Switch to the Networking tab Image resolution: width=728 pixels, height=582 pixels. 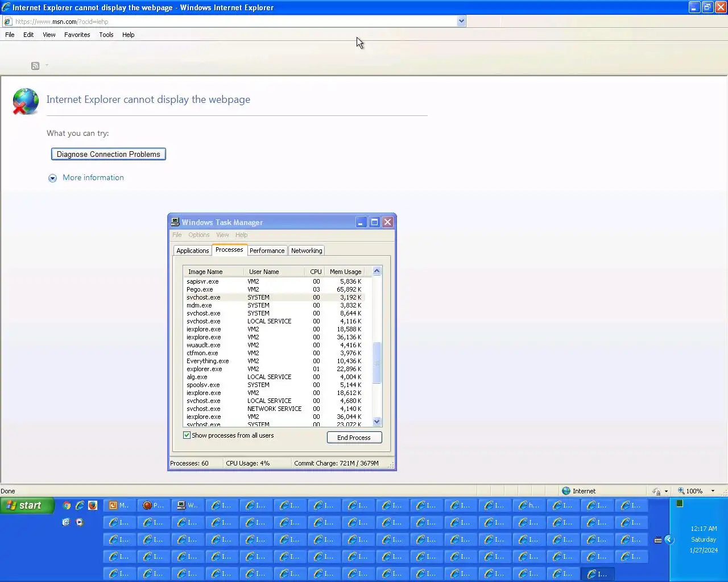(307, 251)
